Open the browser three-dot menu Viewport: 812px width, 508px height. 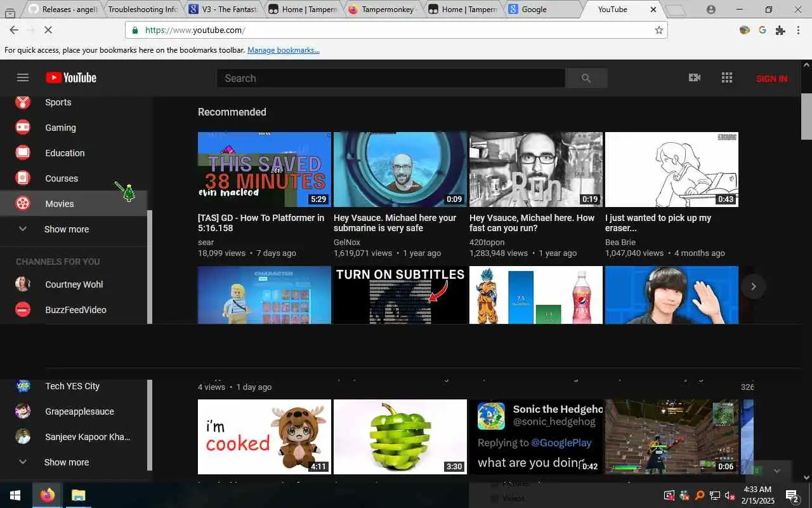point(798,30)
